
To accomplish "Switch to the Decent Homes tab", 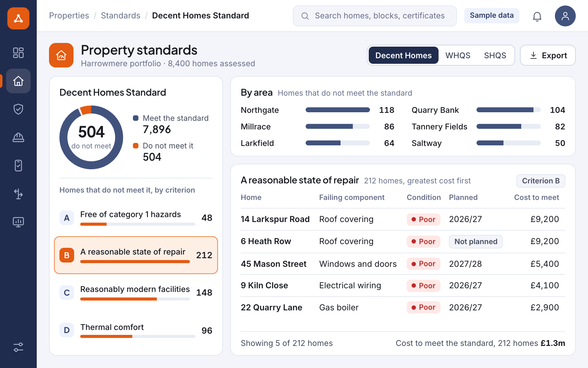I will point(404,55).
